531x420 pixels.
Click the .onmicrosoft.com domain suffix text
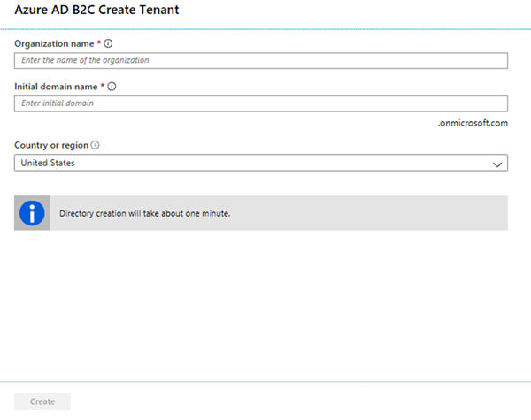(473, 124)
